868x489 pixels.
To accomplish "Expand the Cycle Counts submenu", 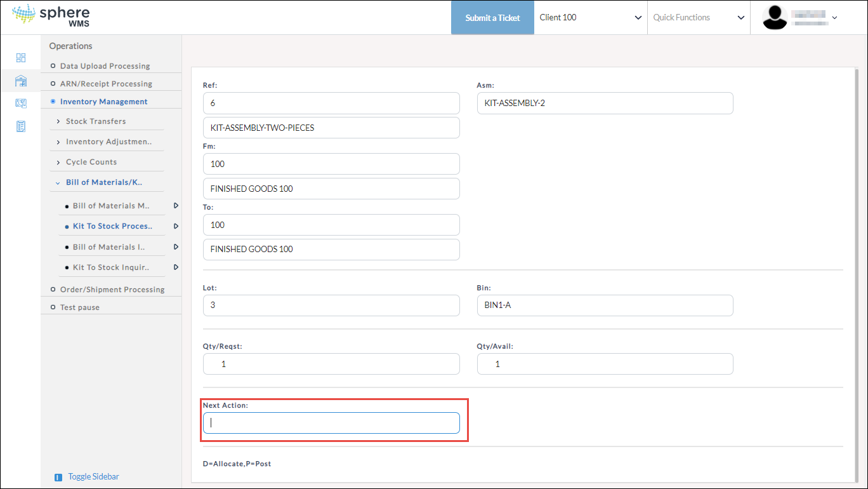I will click(x=91, y=162).
